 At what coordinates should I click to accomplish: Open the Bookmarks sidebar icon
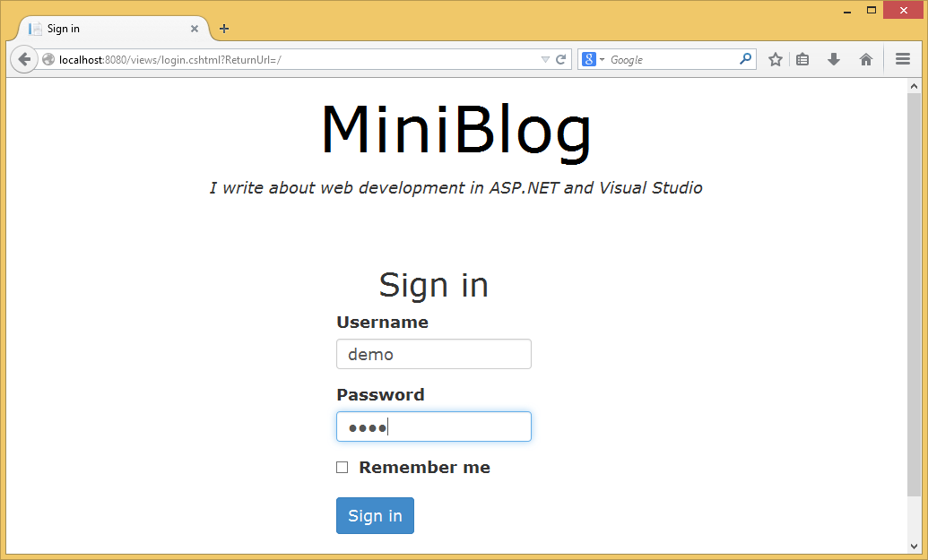[802, 59]
